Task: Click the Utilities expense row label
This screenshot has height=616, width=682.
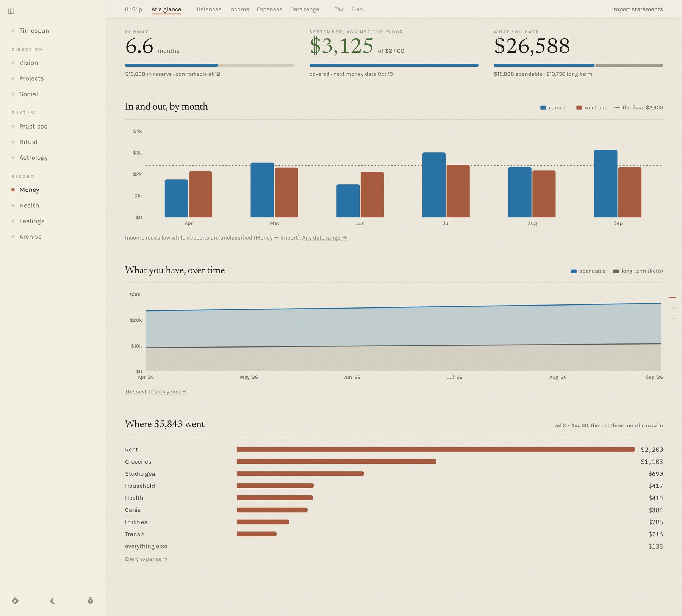Action: click(136, 522)
